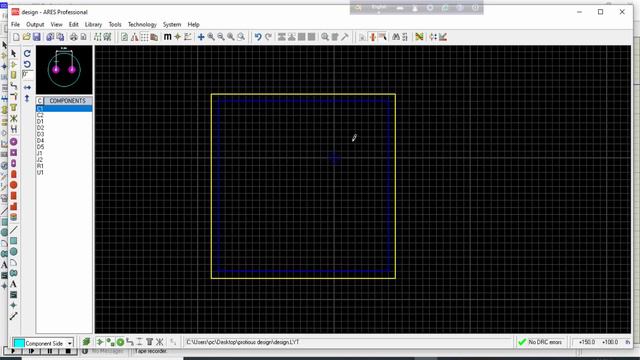Click the COMPONENTS list header
Screen dimensions: 640x360
coord(68,101)
